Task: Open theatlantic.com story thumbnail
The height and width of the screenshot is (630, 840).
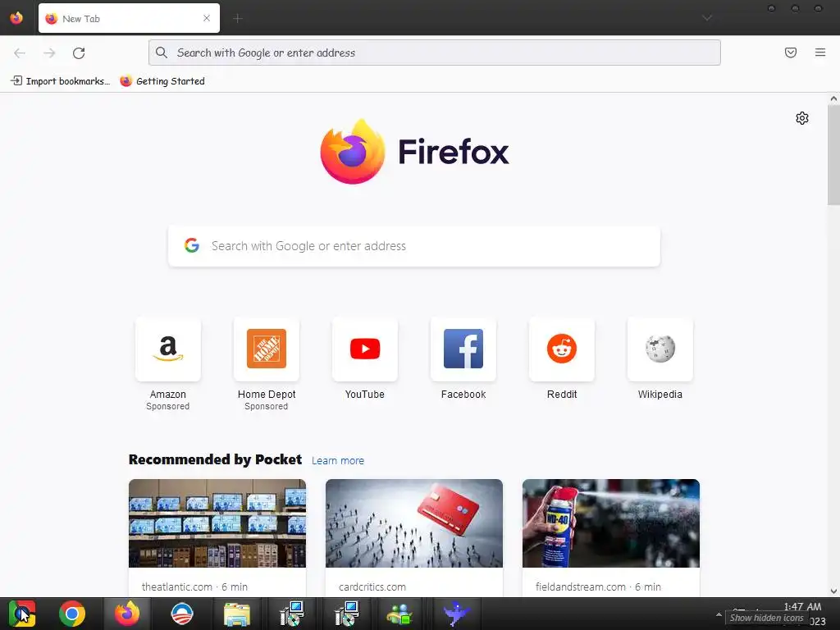Action: pyautogui.click(x=217, y=523)
